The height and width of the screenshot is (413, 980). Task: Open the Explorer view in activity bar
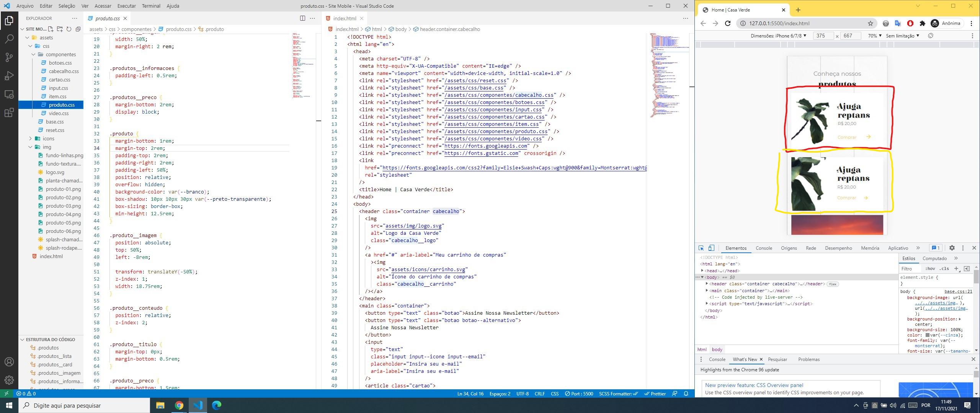[9, 20]
